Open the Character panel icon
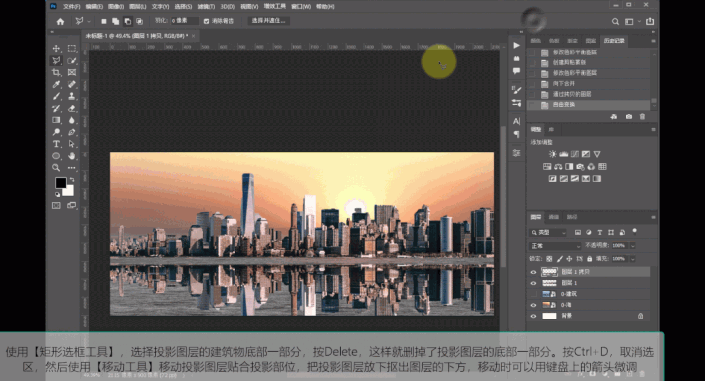Image resolution: width=705 pixels, height=381 pixels. 517,121
